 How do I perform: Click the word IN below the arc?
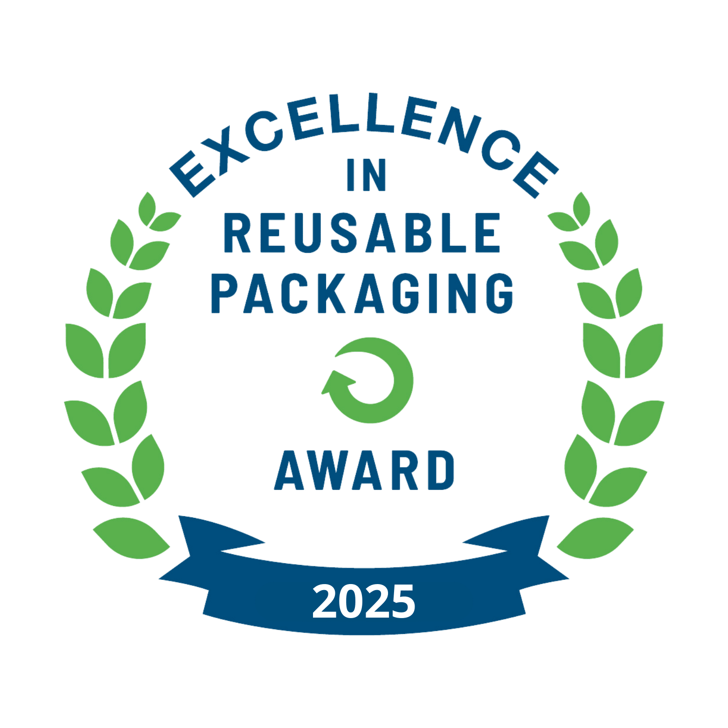(367, 175)
